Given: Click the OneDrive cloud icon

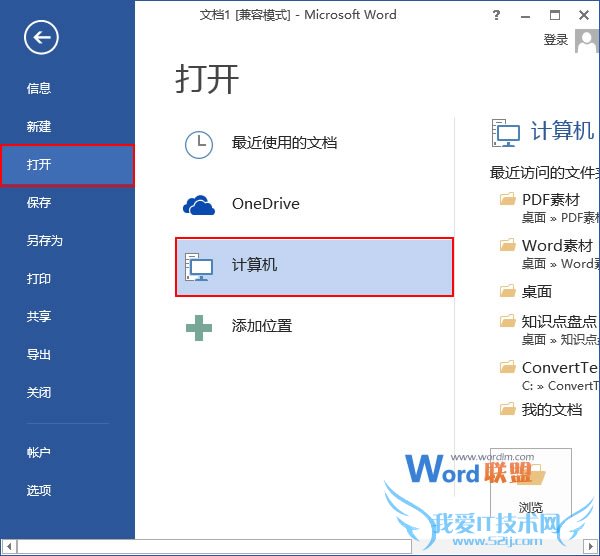Looking at the screenshot, I should tap(199, 205).
